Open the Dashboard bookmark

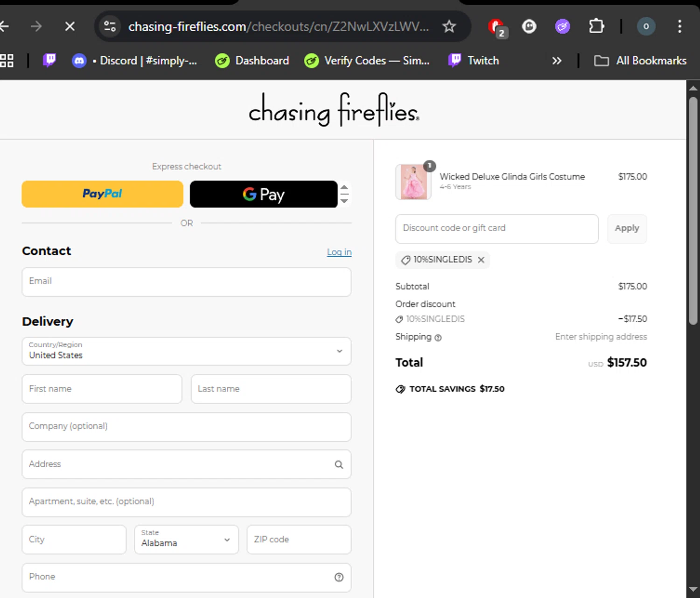(252, 61)
